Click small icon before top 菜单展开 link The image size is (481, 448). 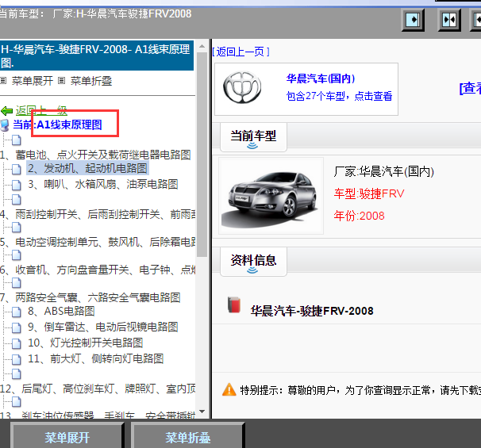point(3,81)
